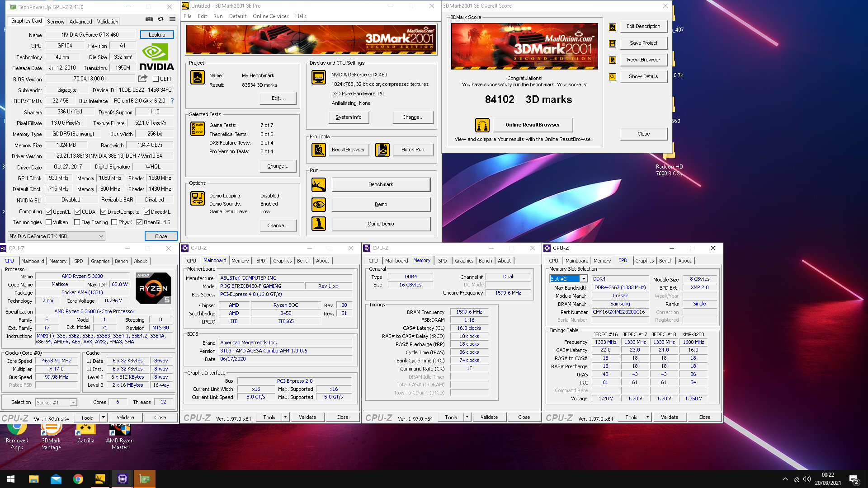Image resolution: width=868 pixels, height=488 pixels.
Task: Expand Tools dropdown arrow in CPU-Z Memory window
Action: click(467, 417)
